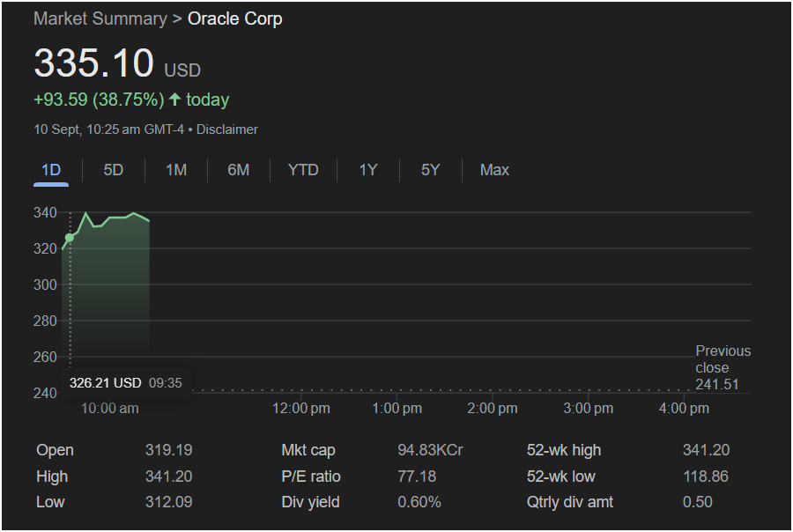Screen dimensions: 793x532
Task: Click the 12:00 pm time axis label
Action: [x=301, y=408]
